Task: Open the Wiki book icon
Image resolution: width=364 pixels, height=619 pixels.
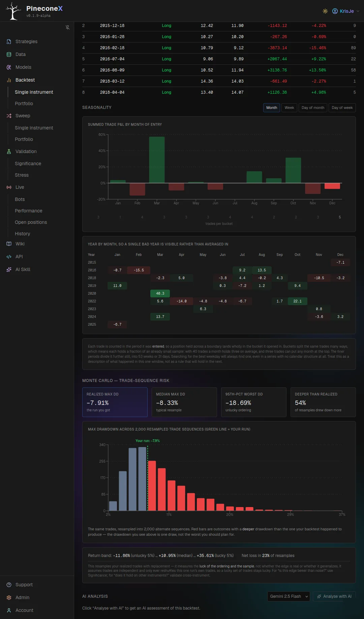Action: pyautogui.click(x=9, y=244)
